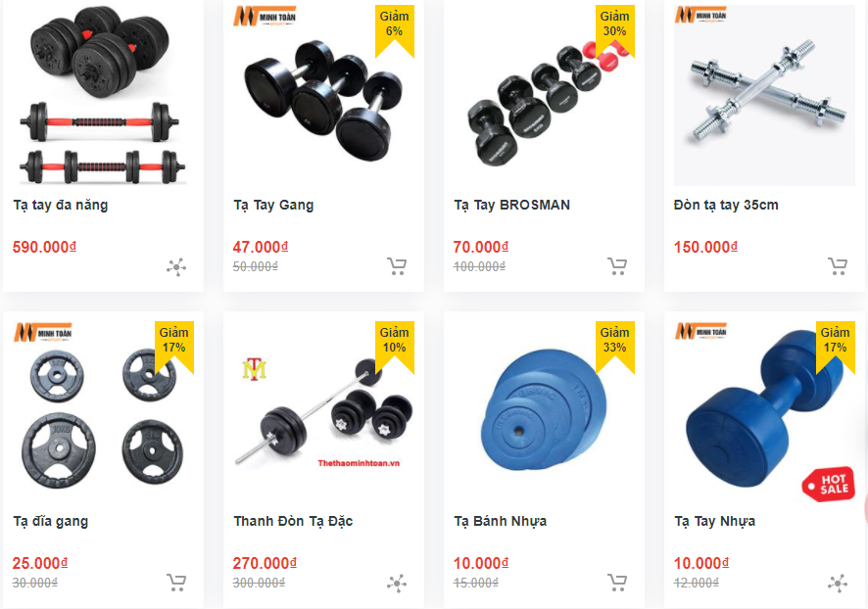
Task: Add Tạ Bánh Nhựa to cart
Action: point(617,583)
